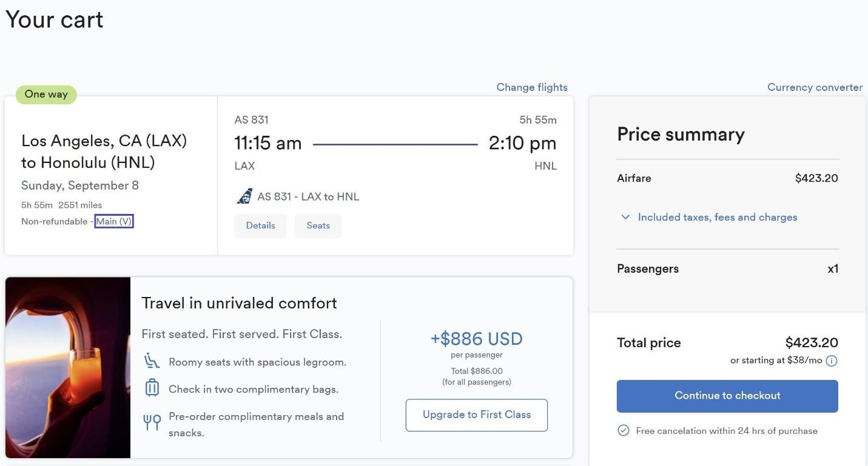868x466 pixels.
Task: Open the flight Details button
Action: tap(260, 225)
